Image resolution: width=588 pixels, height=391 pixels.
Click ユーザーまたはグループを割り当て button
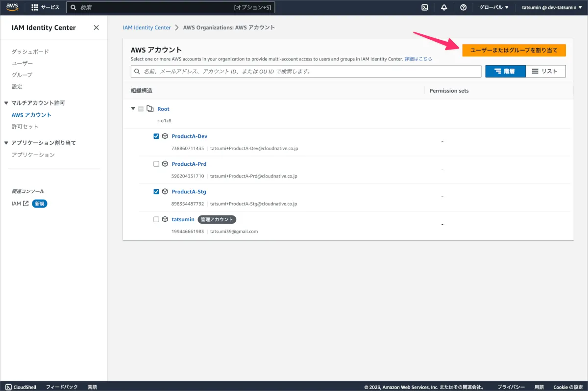click(x=514, y=50)
